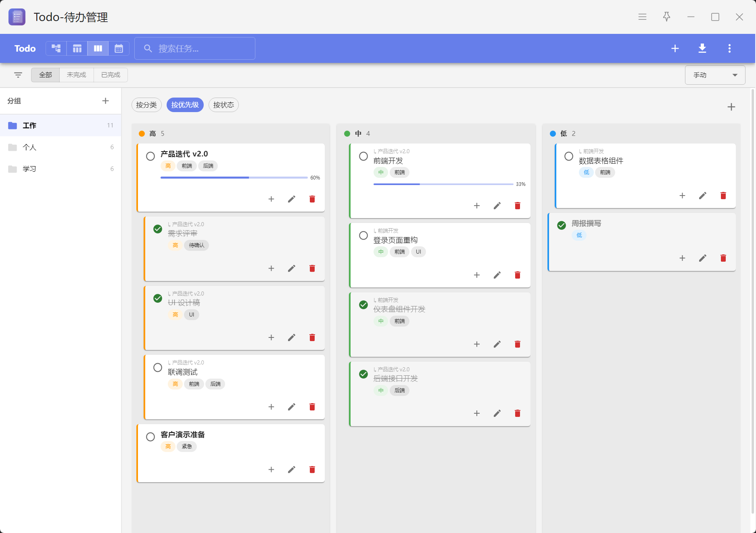Viewport: 756px width, 533px height.
Task: Click the Todo brand label
Action: 25,48
